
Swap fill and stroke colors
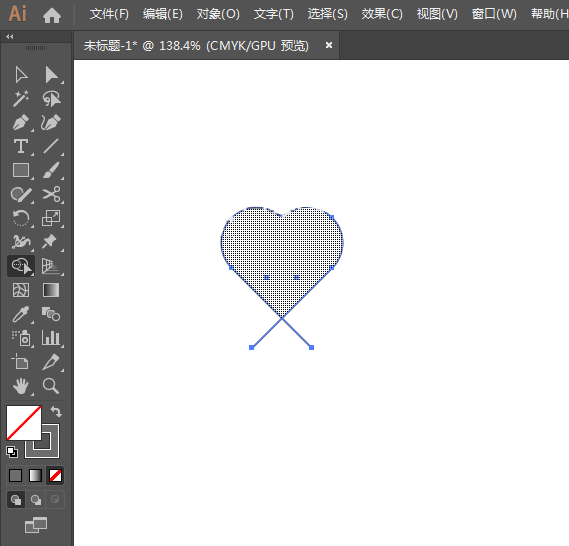pyautogui.click(x=56, y=412)
